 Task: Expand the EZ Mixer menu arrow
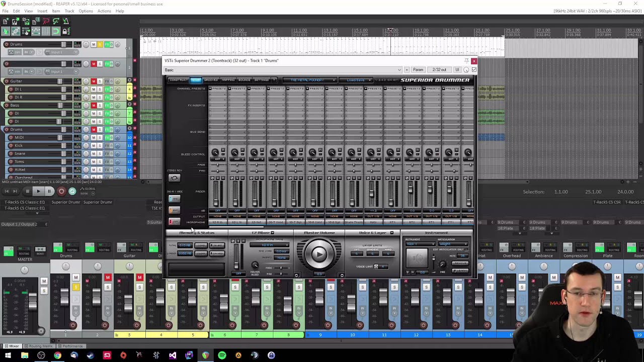click(x=273, y=233)
